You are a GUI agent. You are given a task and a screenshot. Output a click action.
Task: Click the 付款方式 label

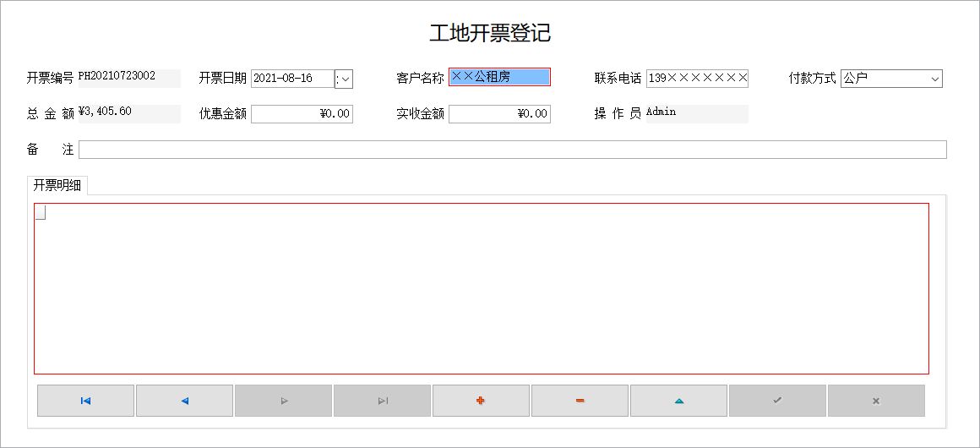click(813, 79)
